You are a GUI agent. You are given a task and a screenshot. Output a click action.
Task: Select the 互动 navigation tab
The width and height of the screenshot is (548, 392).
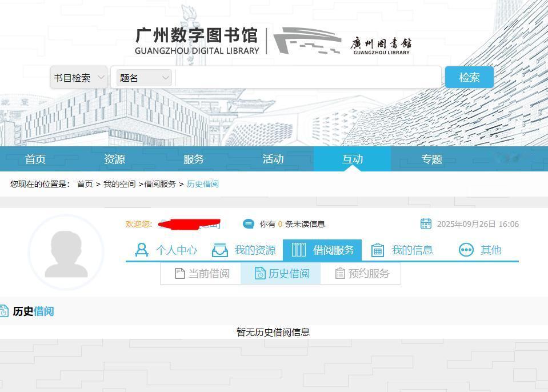[x=352, y=159]
